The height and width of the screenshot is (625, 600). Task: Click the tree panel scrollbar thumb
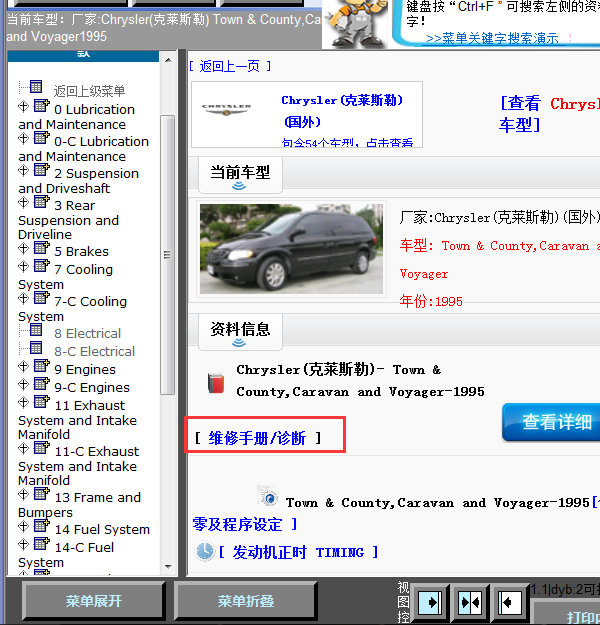point(168,255)
